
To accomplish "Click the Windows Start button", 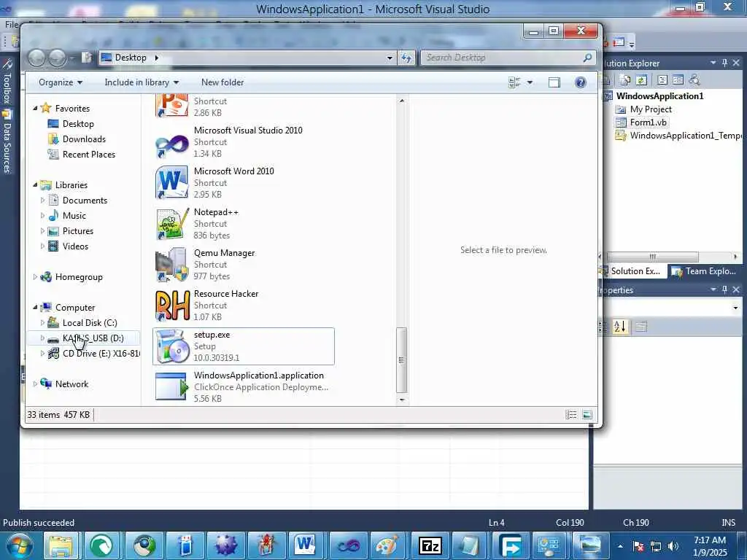I will click(x=20, y=545).
